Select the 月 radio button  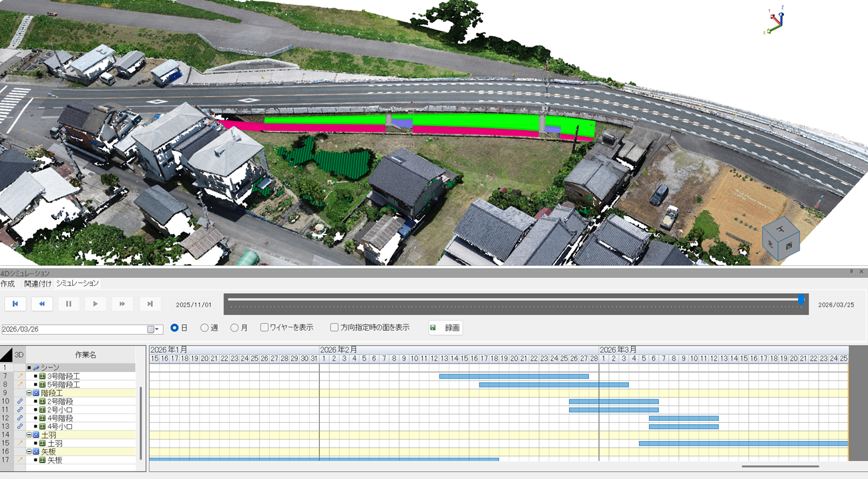[234, 328]
